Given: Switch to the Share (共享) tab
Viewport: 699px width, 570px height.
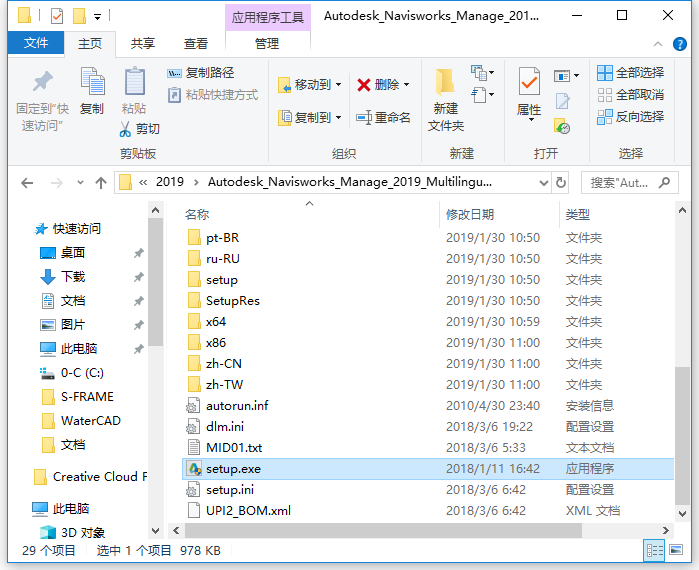Looking at the screenshot, I should click(x=143, y=44).
